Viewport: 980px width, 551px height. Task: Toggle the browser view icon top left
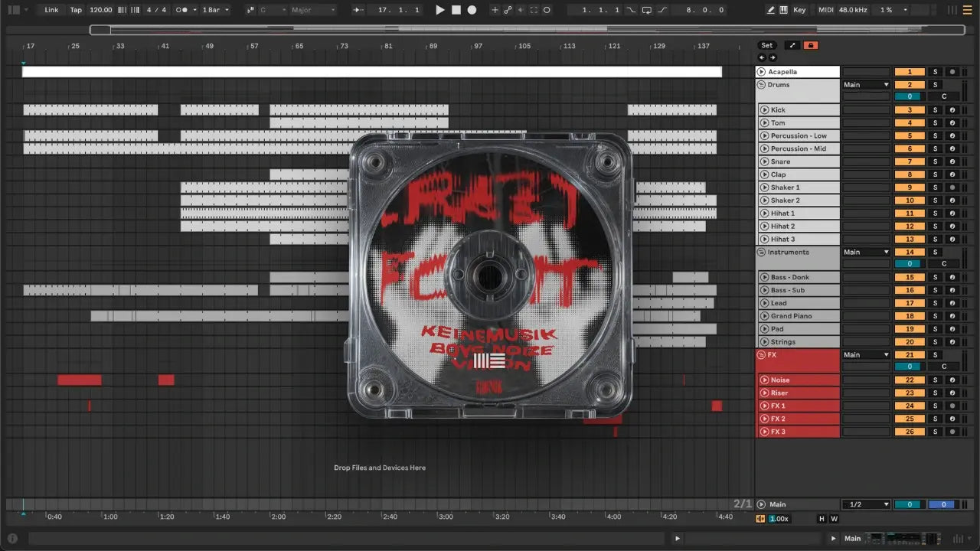click(x=15, y=10)
